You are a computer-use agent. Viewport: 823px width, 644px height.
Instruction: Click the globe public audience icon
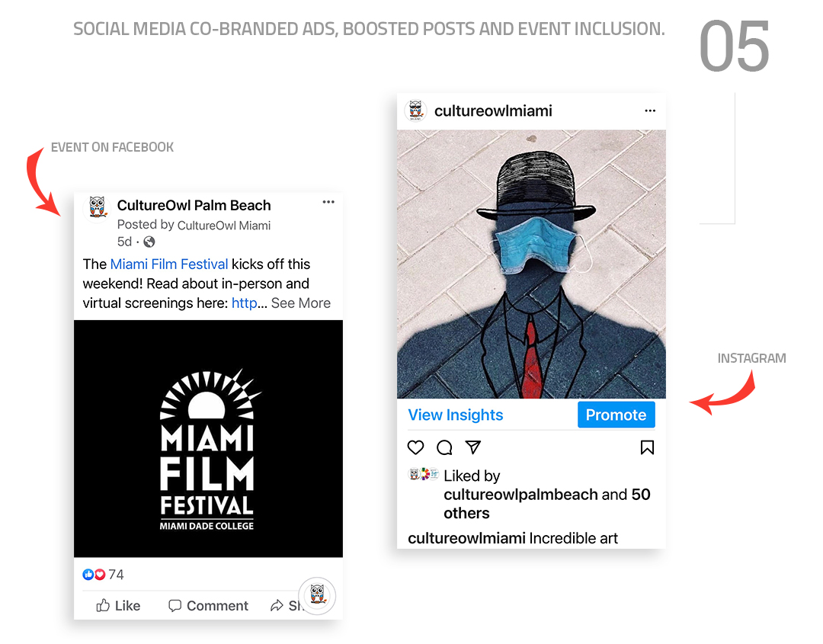coord(149,242)
